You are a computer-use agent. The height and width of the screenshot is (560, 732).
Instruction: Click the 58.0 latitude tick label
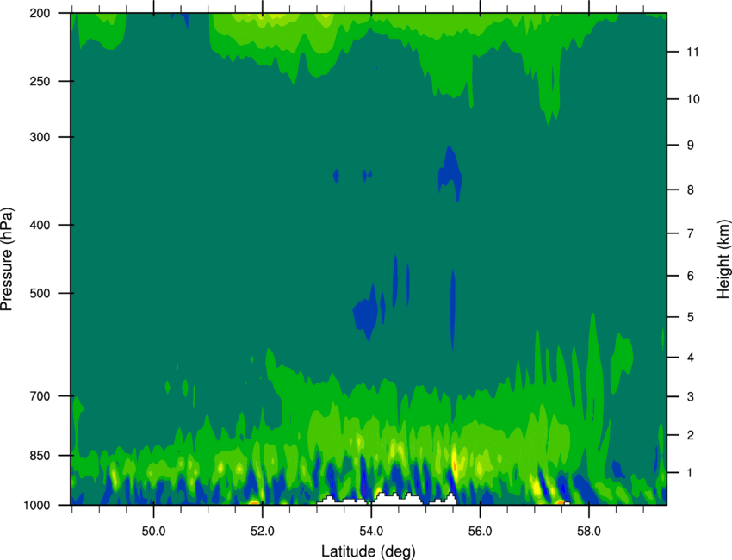(x=589, y=532)
